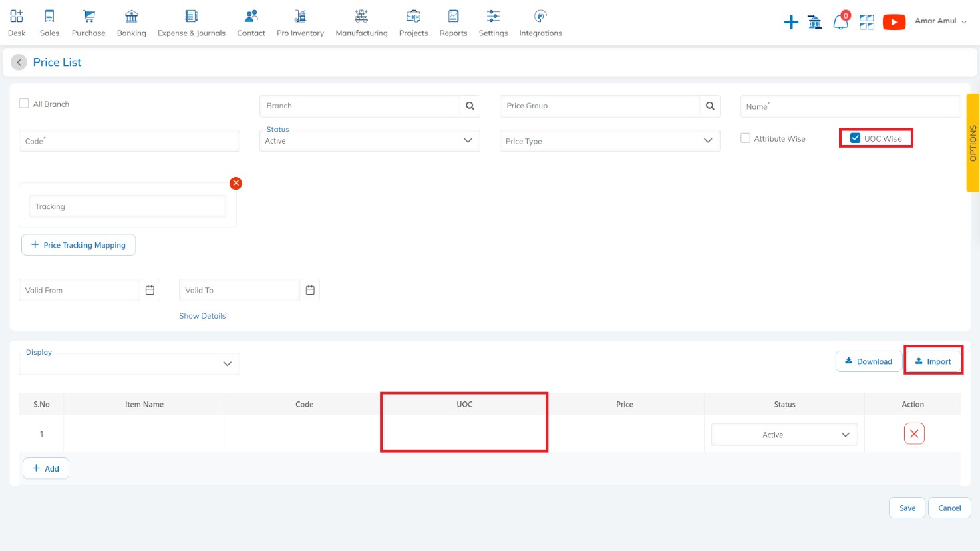Open Pro Inventory module
Screen dimensions: 980x551
click(x=300, y=23)
